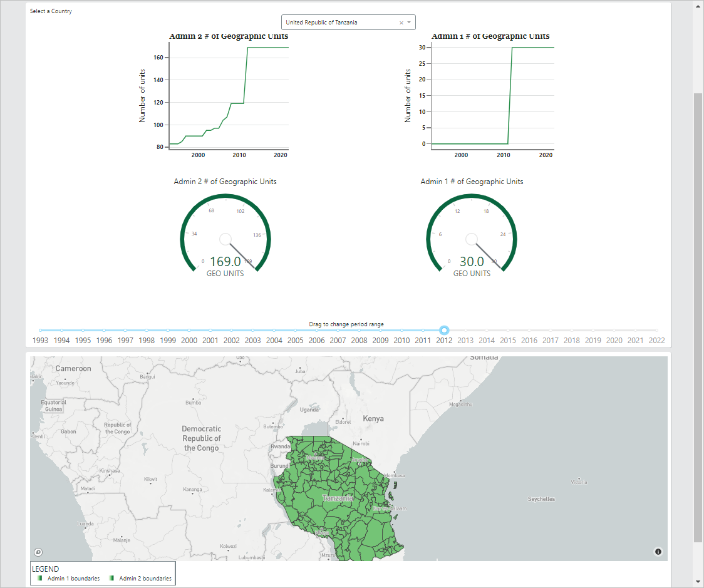Set period slider to 1993

click(41, 330)
